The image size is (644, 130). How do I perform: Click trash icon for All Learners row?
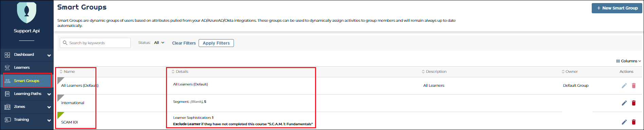pyautogui.click(x=633, y=85)
